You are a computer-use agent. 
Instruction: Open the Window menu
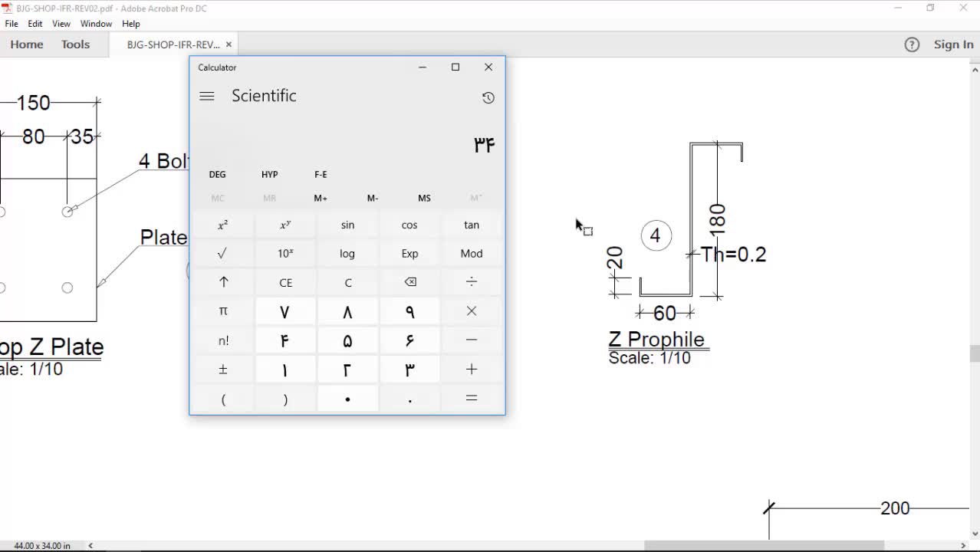(96, 24)
